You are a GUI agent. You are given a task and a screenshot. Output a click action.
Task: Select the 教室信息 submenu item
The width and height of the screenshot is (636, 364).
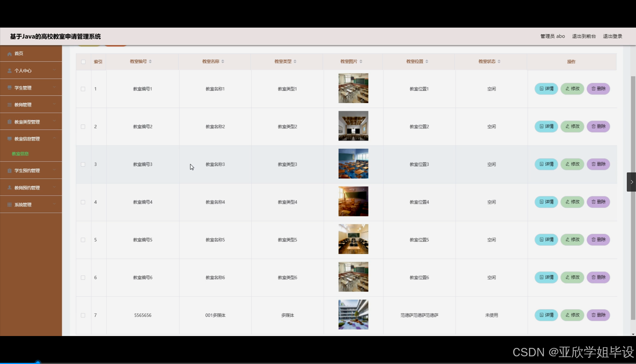tap(20, 154)
